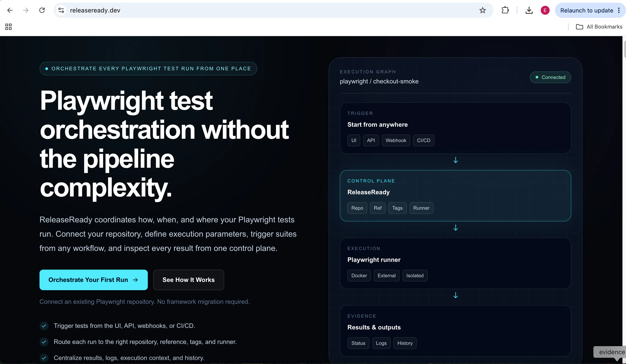This screenshot has height=364, width=626.
Task: Open the Extensions puzzle icon
Action: [505, 10]
